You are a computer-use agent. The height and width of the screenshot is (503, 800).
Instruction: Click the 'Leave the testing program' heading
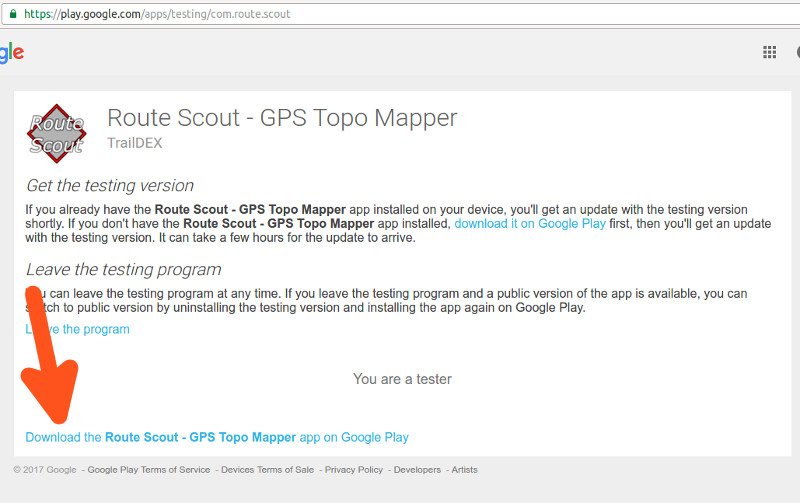(123, 270)
